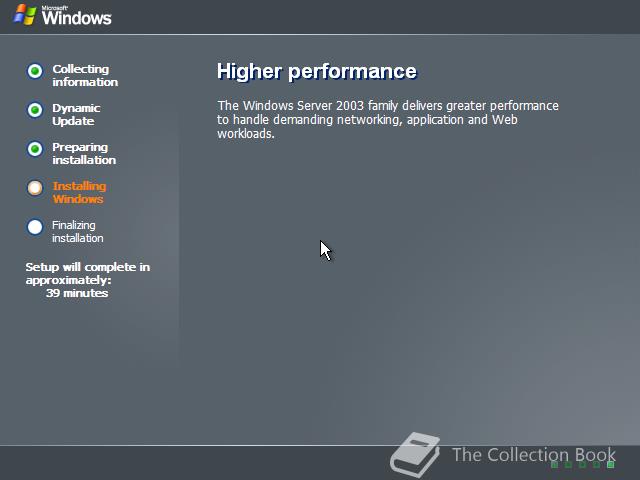Click the Microsoft Windows logo flag

point(25,15)
